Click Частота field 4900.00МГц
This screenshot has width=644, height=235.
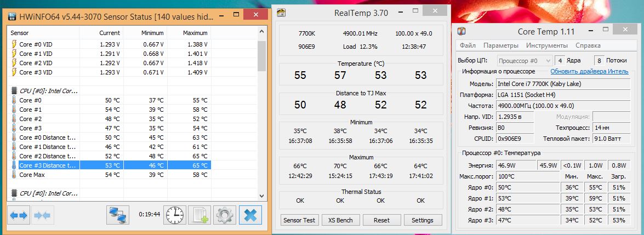point(563,106)
